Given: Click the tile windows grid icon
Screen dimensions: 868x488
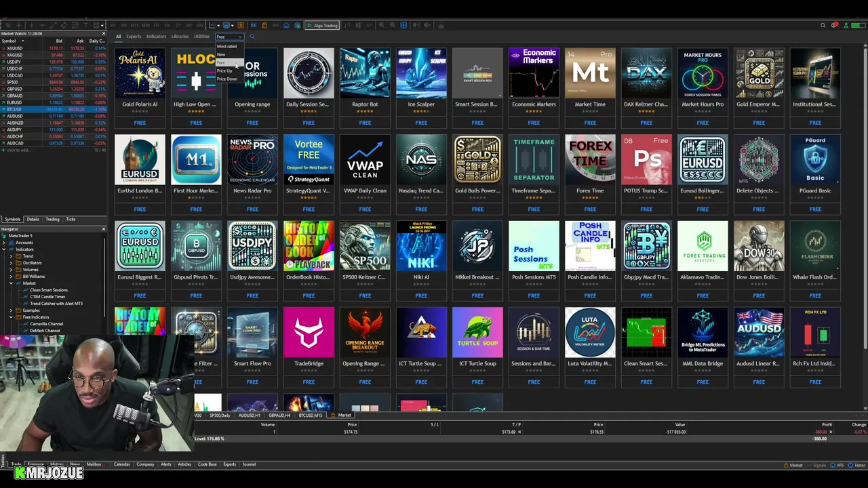Looking at the screenshot, I should pyautogui.click(x=403, y=25).
